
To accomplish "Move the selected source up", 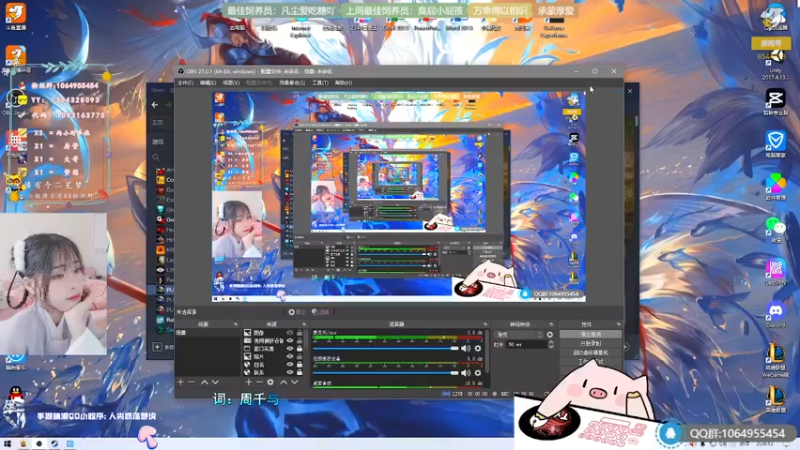I will (x=284, y=382).
